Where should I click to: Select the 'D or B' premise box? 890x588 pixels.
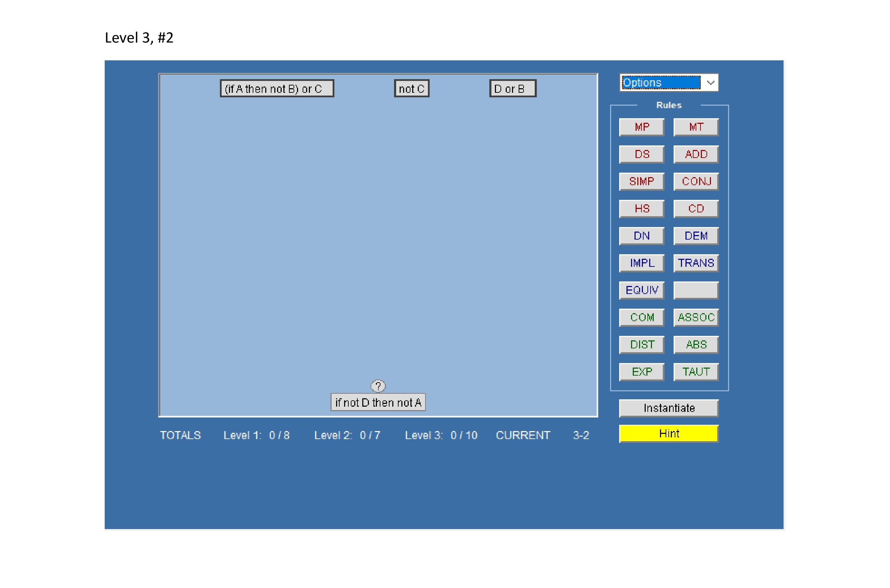pyautogui.click(x=513, y=89)
